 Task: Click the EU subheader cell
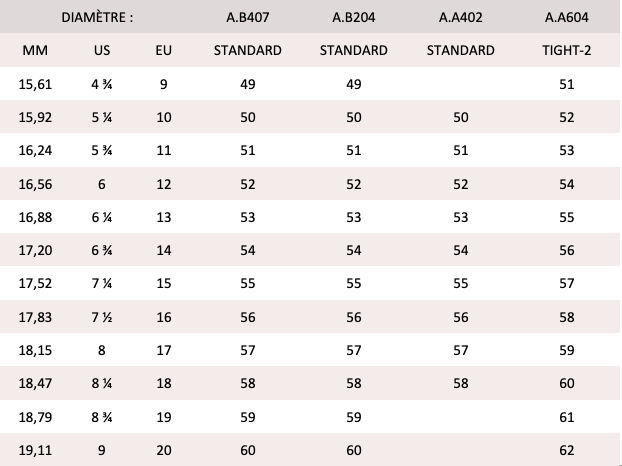(164, 50)
